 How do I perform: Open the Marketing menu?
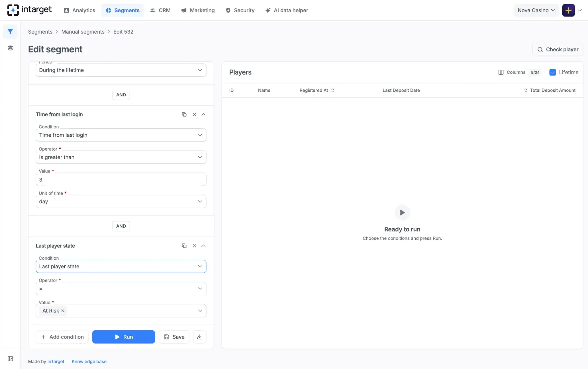[x=198, y=10]
